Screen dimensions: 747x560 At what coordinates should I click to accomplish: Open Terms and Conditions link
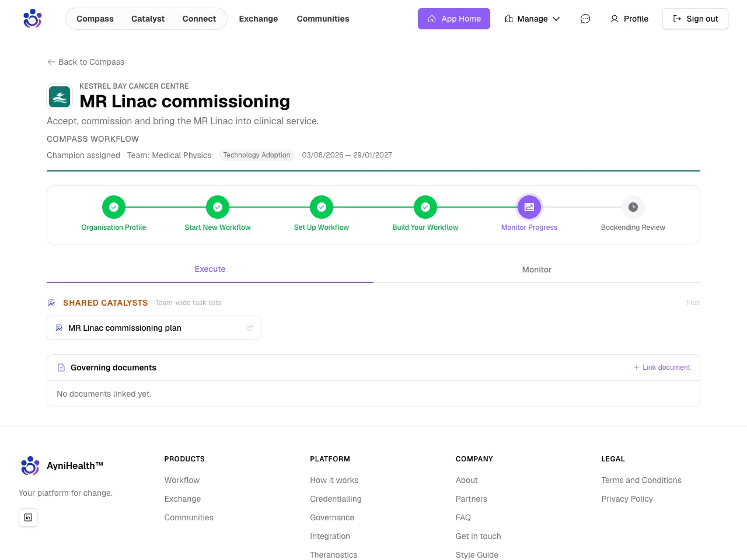click(641, 480)
